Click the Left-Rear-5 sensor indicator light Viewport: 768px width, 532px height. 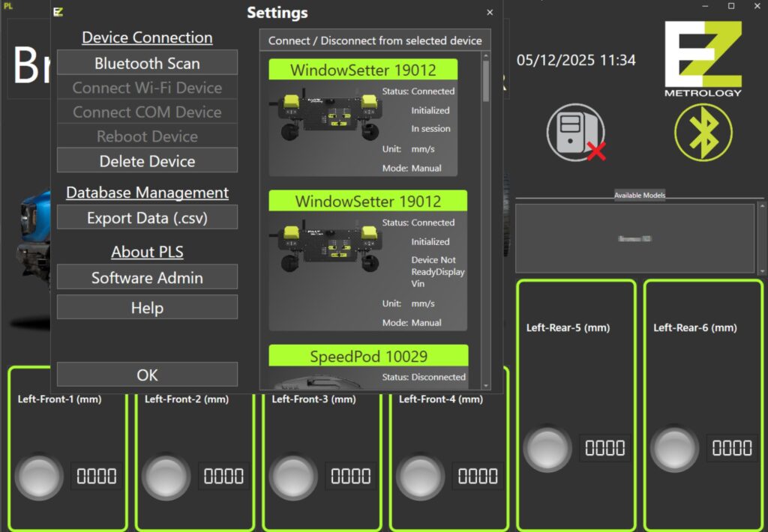point(548,449)
